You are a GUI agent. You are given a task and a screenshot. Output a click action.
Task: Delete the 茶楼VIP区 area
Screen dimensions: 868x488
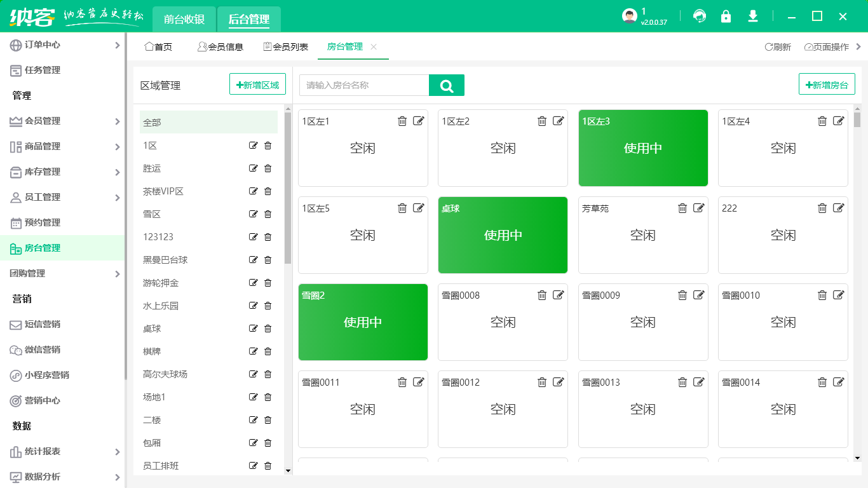point(268,191)
